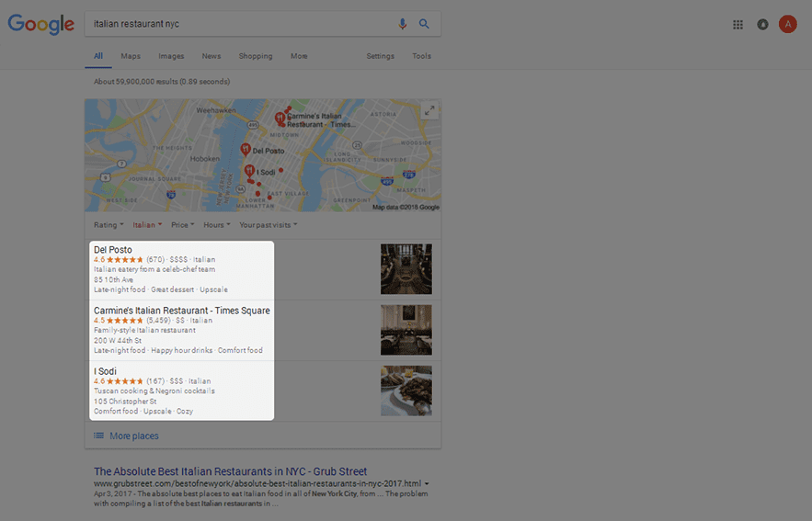Expand the map to full view
Viewport: 812px width, 521px height.
pos(429,110)
